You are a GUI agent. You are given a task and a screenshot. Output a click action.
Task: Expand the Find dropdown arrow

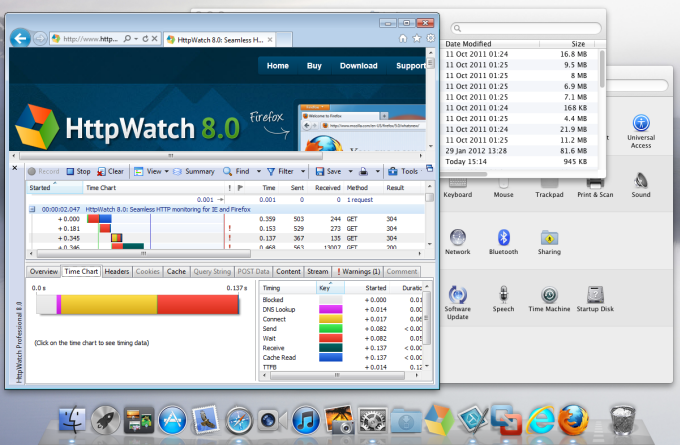259,171
